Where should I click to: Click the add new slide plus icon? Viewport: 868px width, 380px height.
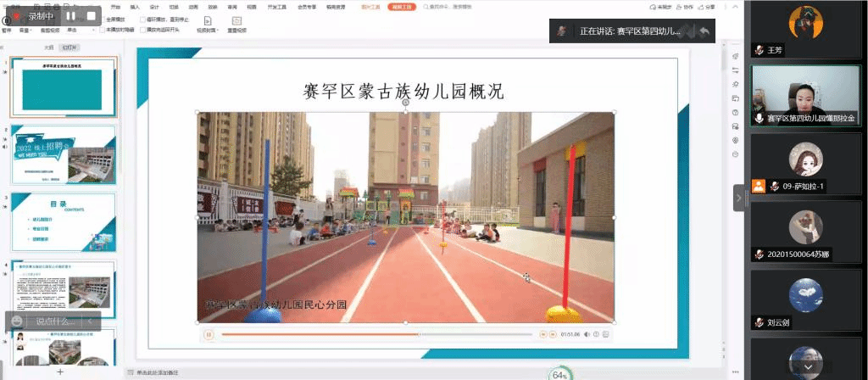59,372
